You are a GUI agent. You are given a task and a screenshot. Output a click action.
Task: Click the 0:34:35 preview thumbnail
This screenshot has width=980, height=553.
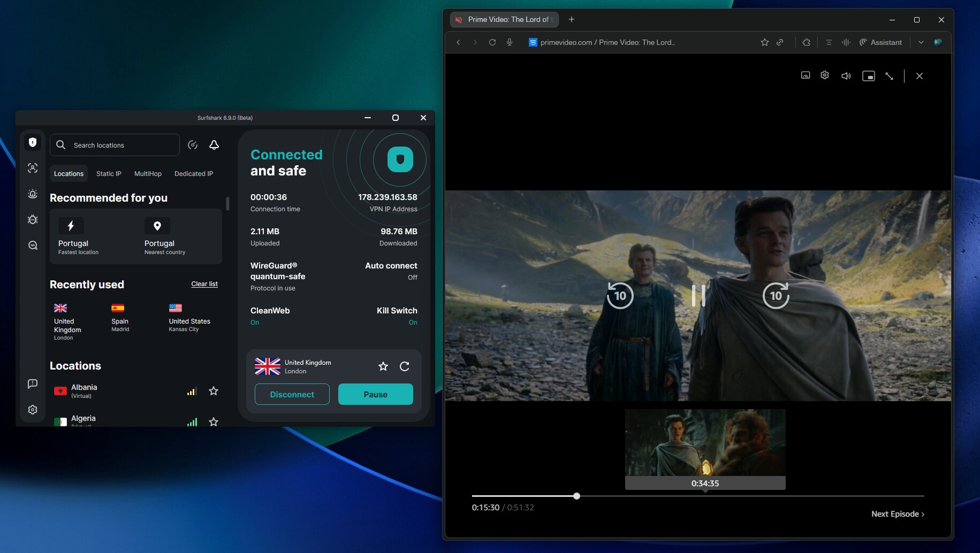click(705, 449)
